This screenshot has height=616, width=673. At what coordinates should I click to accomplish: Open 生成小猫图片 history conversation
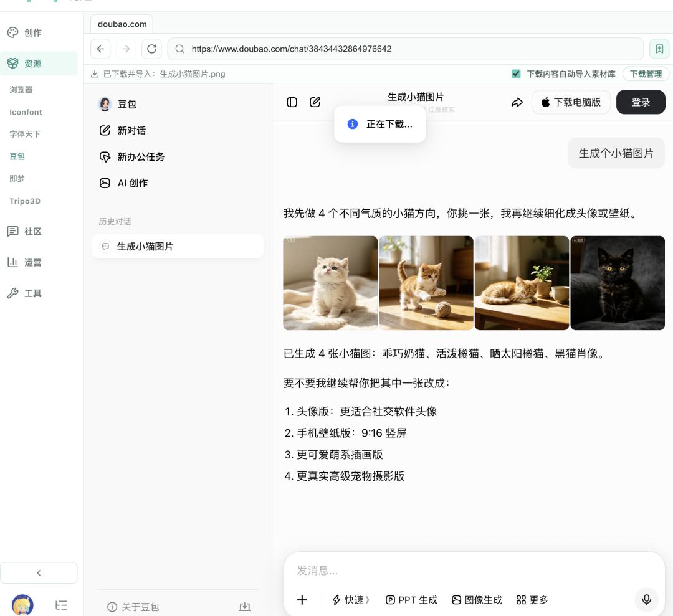pyautogui.click(x=178, y=246)
